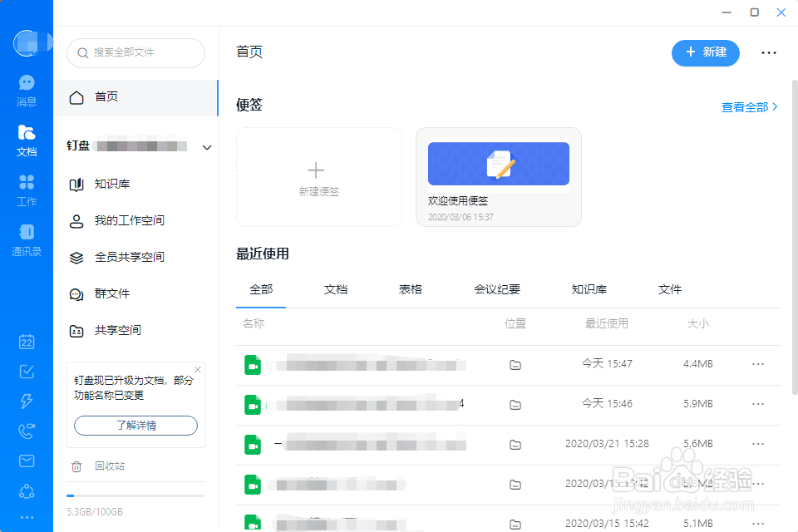
Task: Open the 消息 panel in the sidebar
Action: [x=26, y=87]
